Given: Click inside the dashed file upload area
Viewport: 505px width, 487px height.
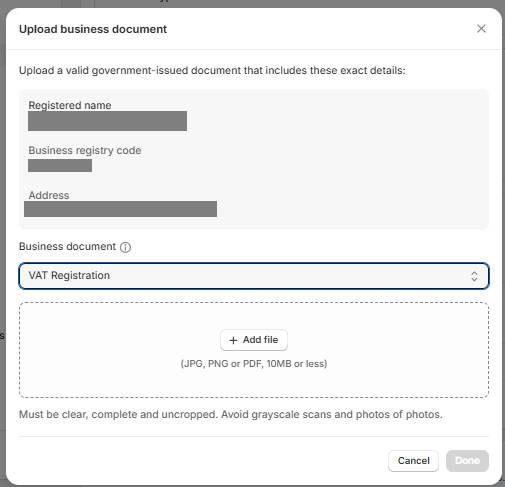Looking at the screenshot, I should pyautogui.click(x=254, y=350).
